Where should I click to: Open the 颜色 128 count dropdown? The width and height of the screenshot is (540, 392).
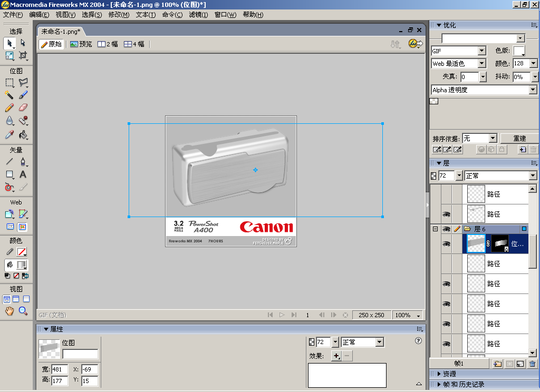click(x=534, y=64)
